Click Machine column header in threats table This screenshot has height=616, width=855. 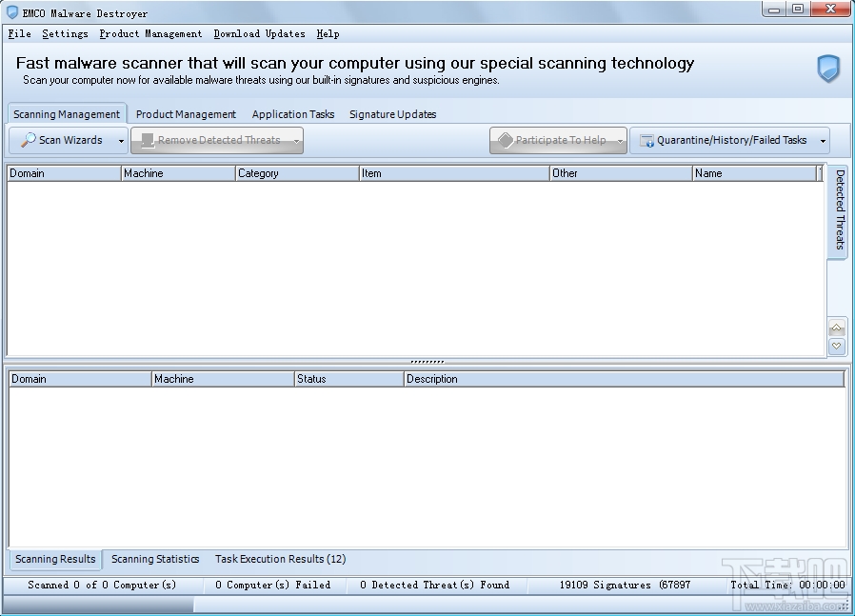[x=178, y=173]
